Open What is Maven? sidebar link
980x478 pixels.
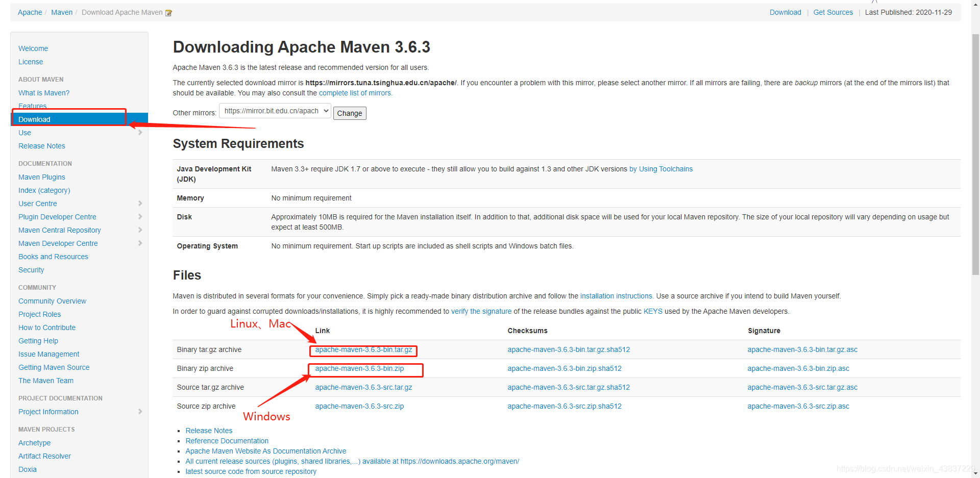44,93
